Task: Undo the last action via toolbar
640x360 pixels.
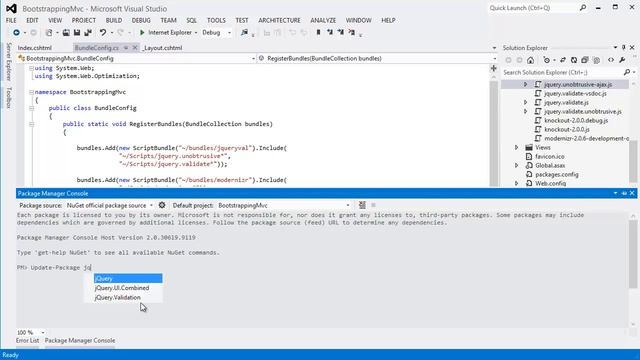Action: [103, 32]
